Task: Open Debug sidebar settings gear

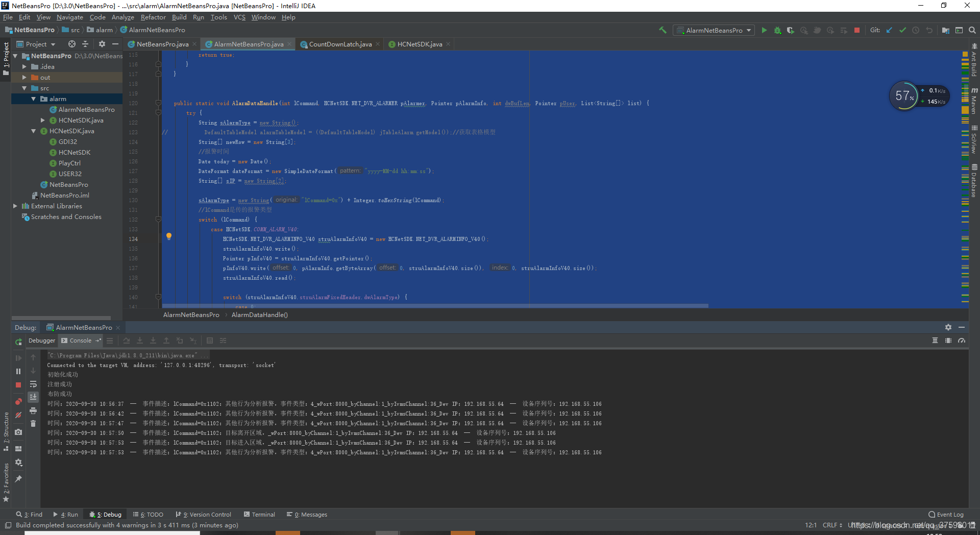Action: (x=18, y=463)
